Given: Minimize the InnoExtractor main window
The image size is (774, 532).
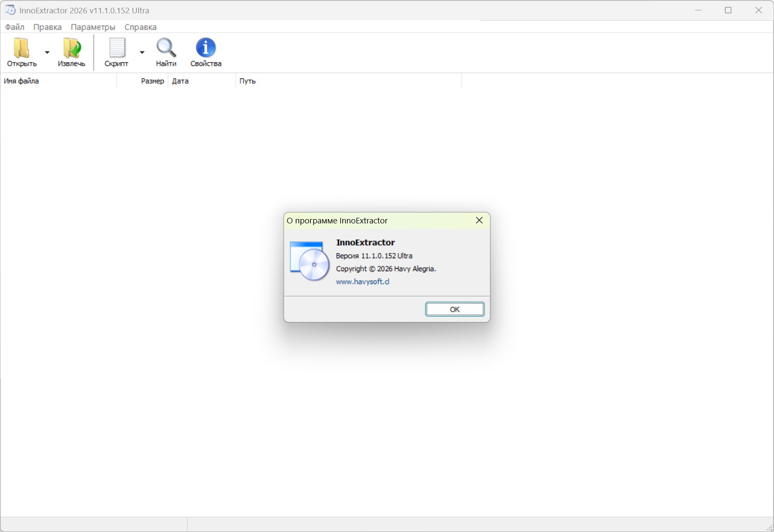Looking at the screenshot, I should [698, 10].
